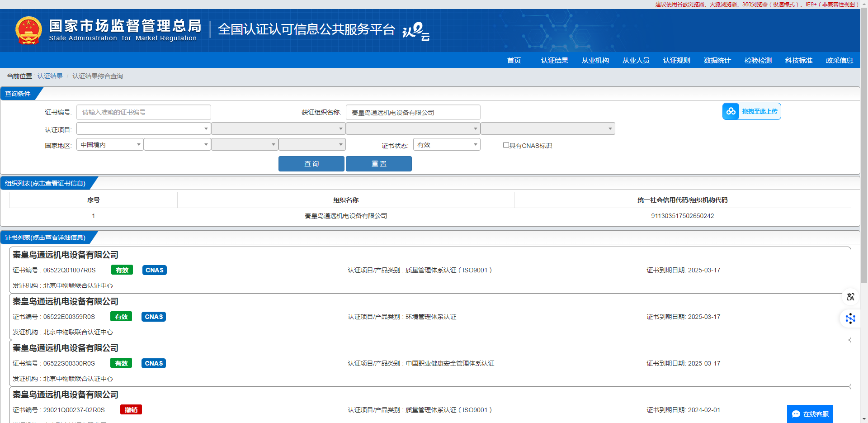Click the red 撤销 status badge
The width and height of the screenshot is (868, 423).
tap(131, 410)
